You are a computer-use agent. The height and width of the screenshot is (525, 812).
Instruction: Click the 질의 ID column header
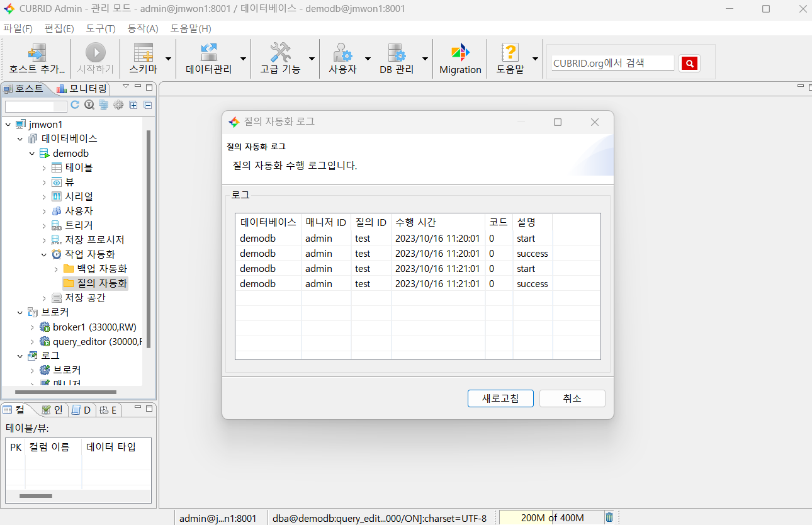pyautogui.click(x=371, y=222)
